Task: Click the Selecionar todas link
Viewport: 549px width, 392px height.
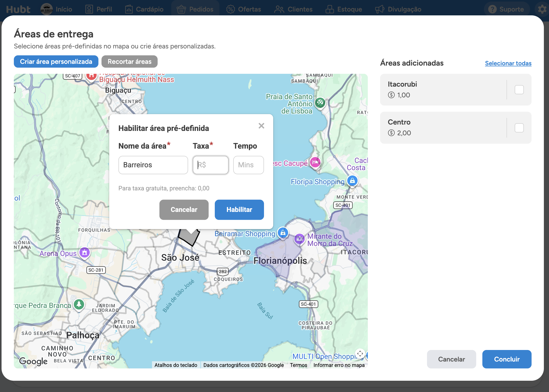Action: (x=508, y=63)
